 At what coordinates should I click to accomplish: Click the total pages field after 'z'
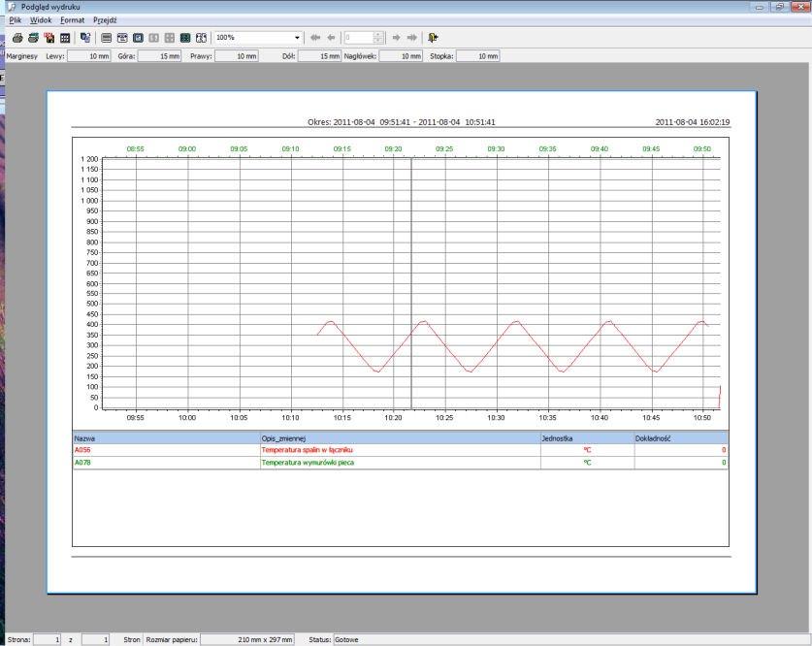coord(96,640)
